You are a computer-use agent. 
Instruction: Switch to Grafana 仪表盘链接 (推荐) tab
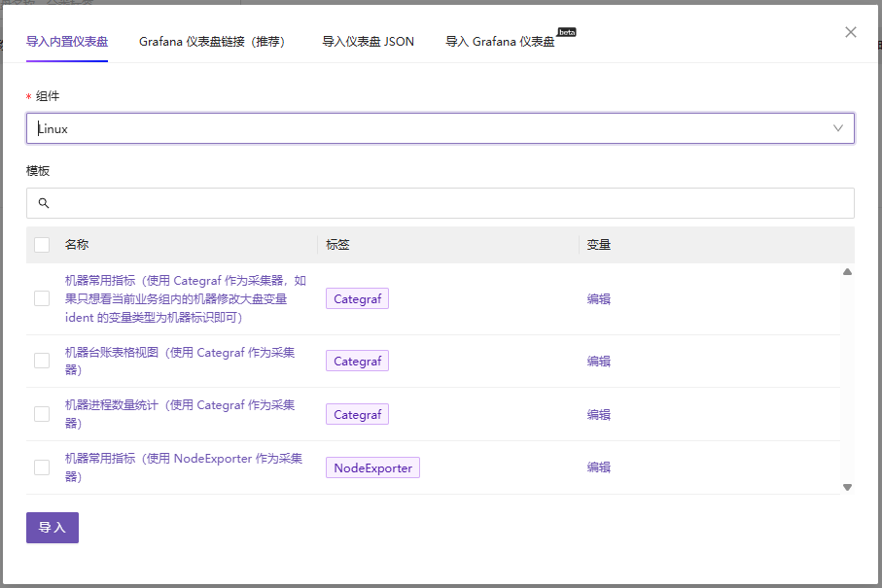point(214,42)
